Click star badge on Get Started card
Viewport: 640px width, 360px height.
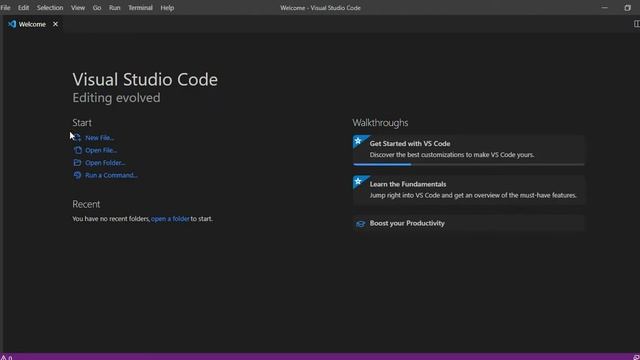coord(358,141)
